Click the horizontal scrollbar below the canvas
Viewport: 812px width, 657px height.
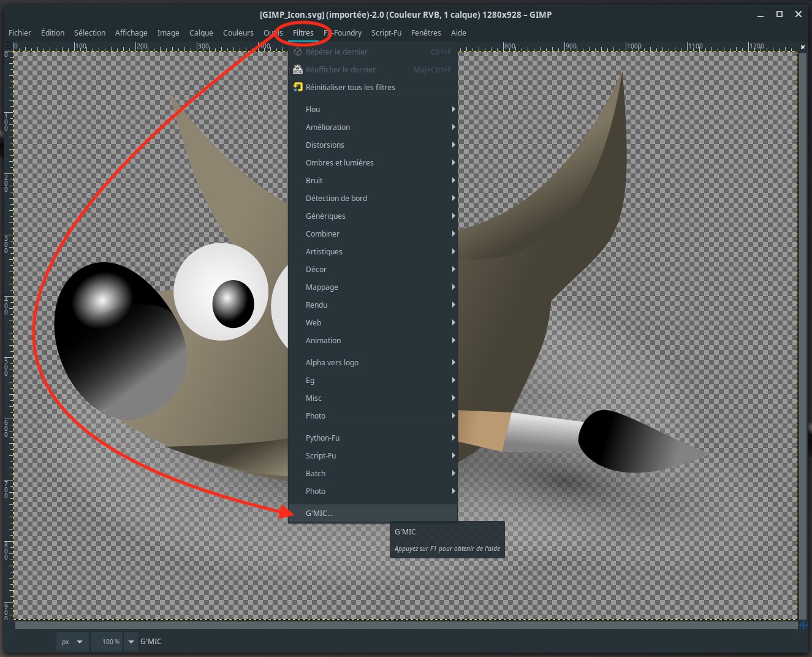[406, 625]
